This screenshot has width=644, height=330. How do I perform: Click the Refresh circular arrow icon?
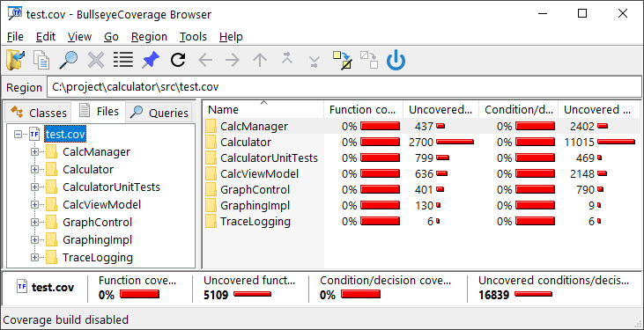tap(178, 61)
